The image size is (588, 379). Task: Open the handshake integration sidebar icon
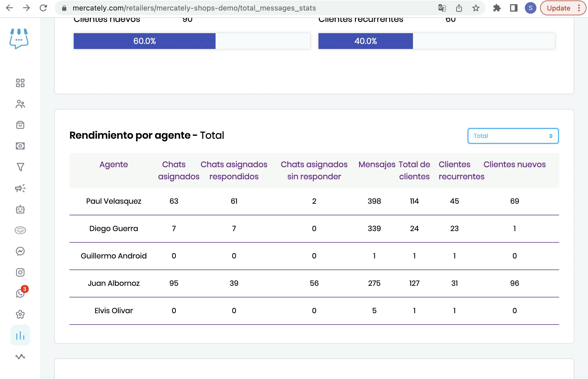[x=20, y=230]
